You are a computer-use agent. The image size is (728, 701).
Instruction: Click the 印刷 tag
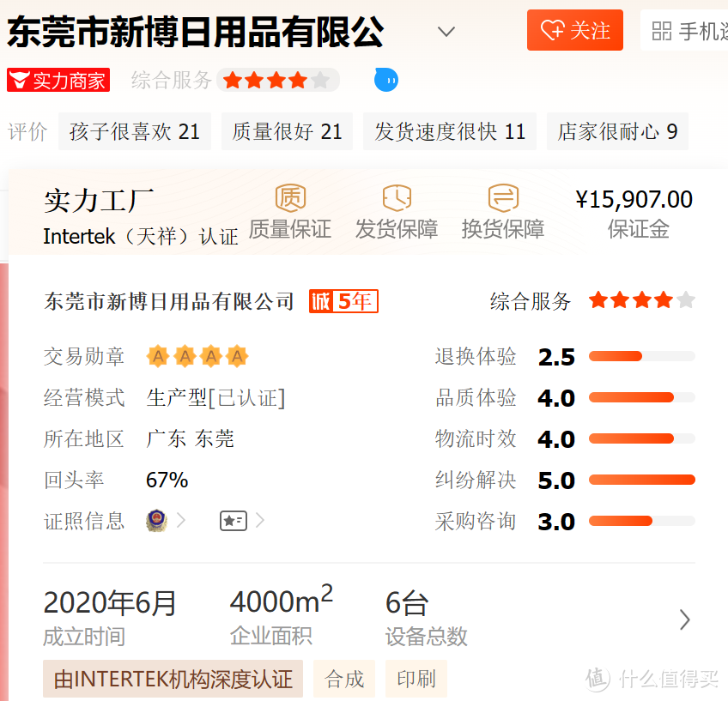(x=416, y=680)
